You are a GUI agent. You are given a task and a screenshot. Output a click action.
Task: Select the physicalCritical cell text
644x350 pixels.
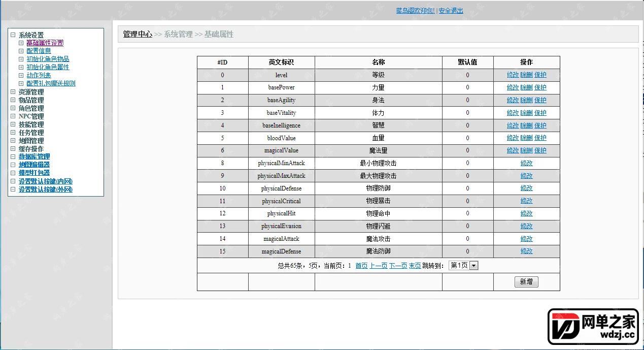[281, 201]
